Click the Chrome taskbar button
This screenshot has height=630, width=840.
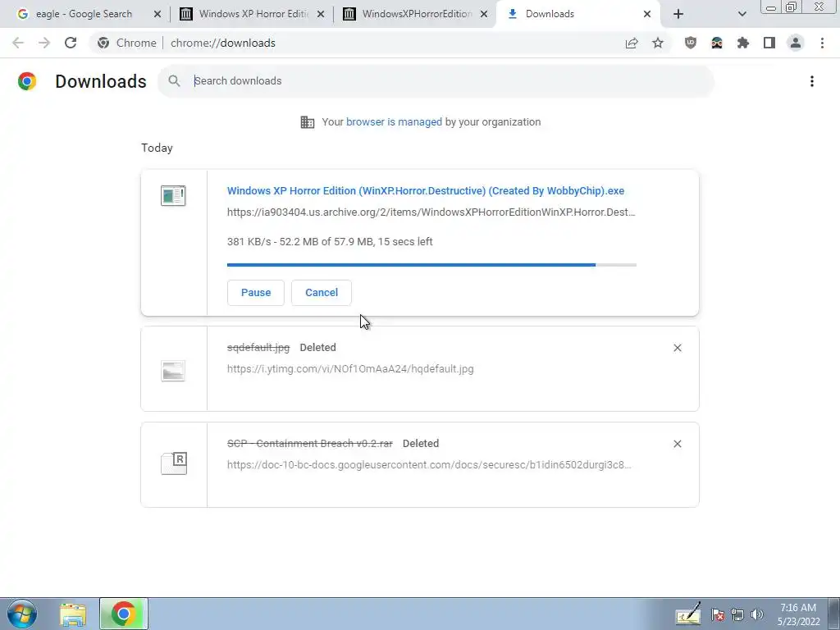pos(124,614)
